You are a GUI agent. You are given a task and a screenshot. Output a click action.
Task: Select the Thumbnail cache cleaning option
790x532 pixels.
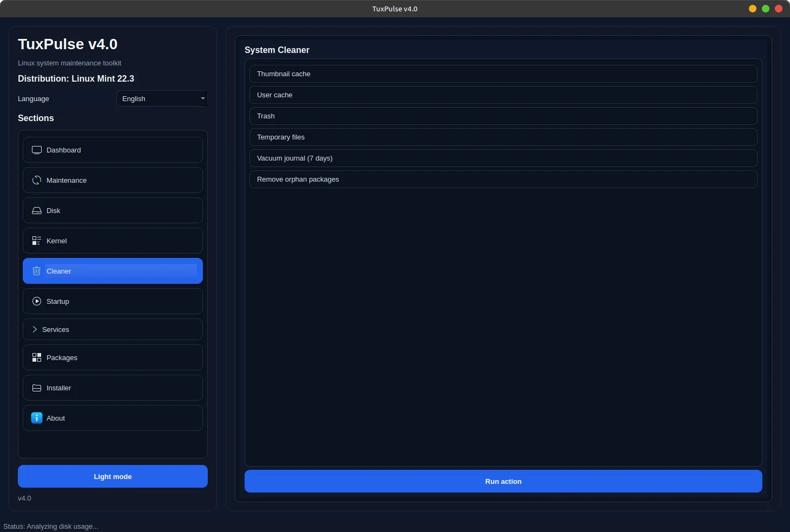[503, 74]
